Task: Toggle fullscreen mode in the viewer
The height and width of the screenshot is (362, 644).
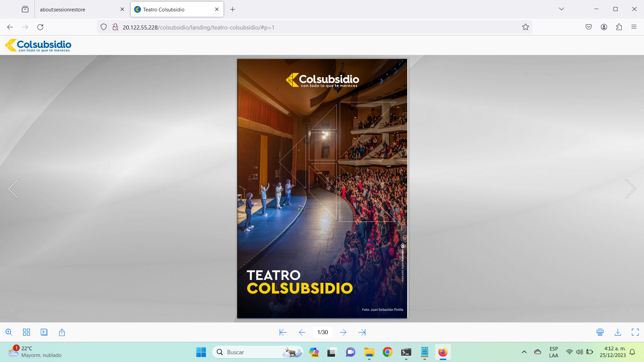Action: point(635,332)
